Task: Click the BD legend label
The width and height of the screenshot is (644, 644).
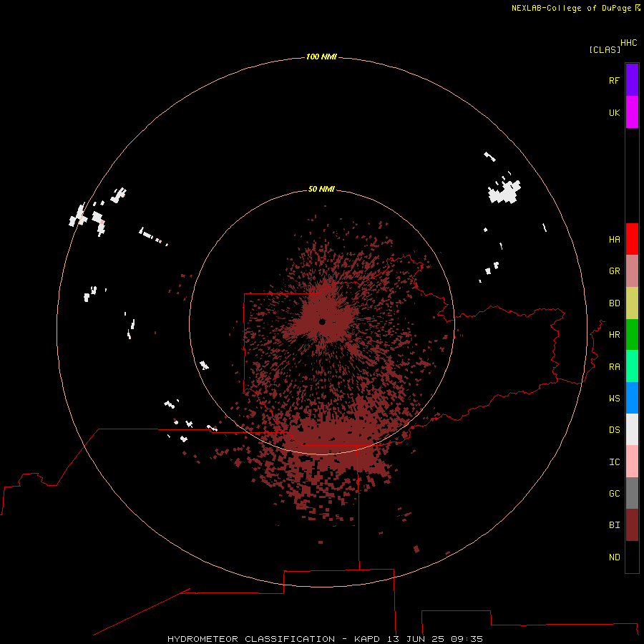Action: (614, 303)
